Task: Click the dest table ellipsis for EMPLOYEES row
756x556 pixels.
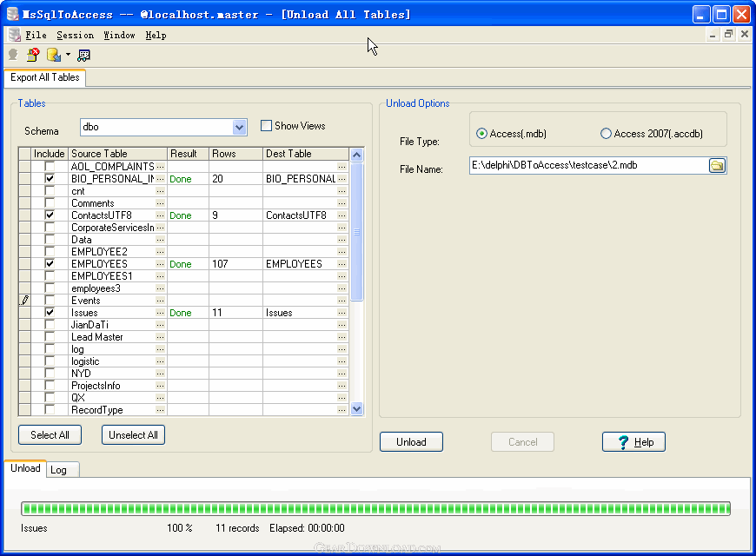Action: click(x=342, y=264)
